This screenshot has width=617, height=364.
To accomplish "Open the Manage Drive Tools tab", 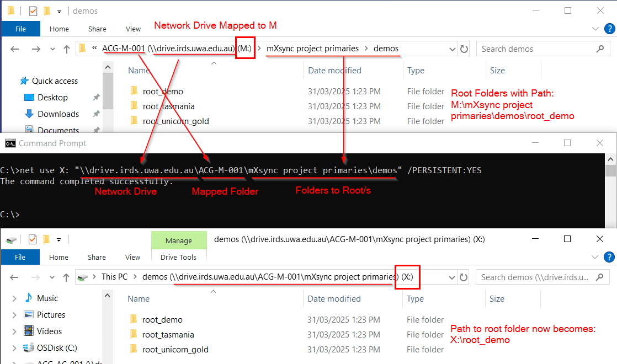I will click(x=178, y=241).
